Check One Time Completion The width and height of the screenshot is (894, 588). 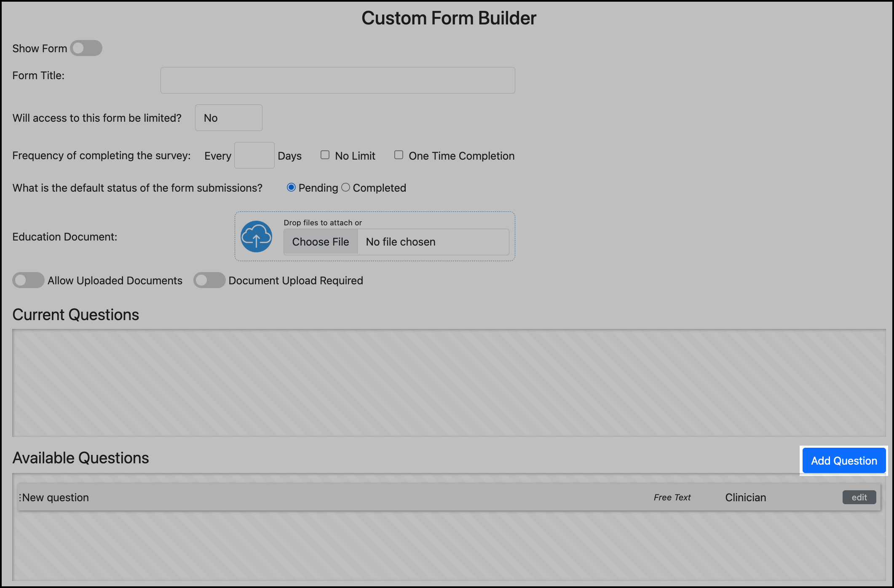399,155
